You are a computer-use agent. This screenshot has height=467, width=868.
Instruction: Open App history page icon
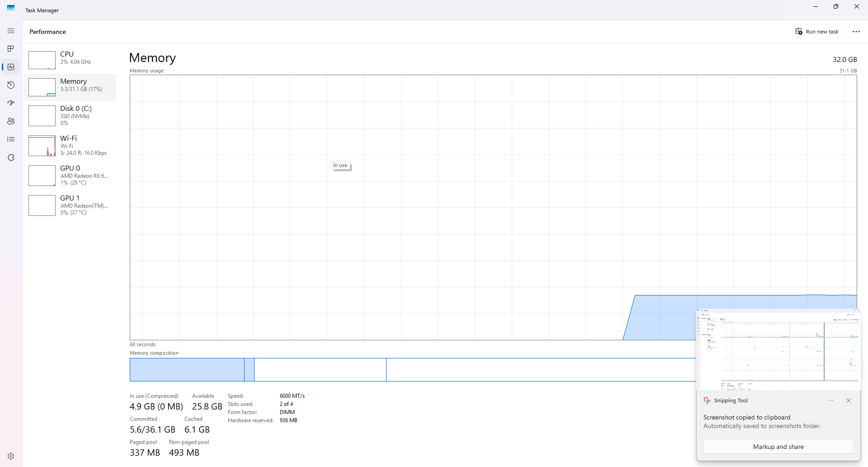pos(11,85)
